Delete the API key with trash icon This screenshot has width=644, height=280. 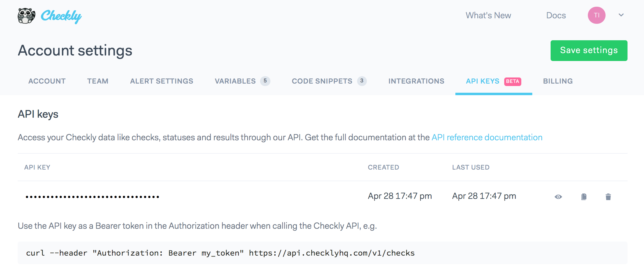click(x=608, y=197)
